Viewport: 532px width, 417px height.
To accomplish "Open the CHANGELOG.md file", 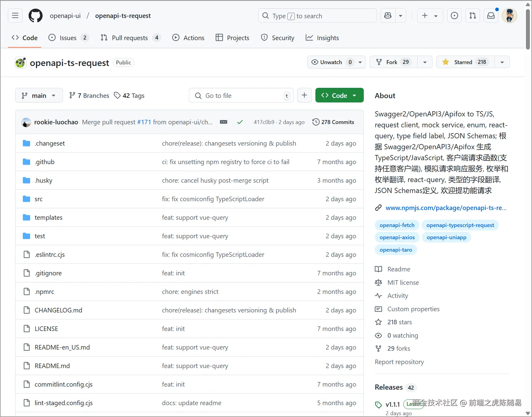I will 58,310.
